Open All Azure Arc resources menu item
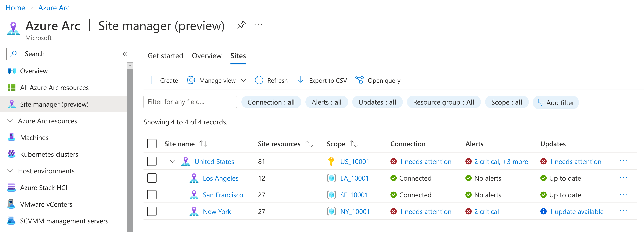This screenshot has height=232, width=644. click(x=64, y=88)
